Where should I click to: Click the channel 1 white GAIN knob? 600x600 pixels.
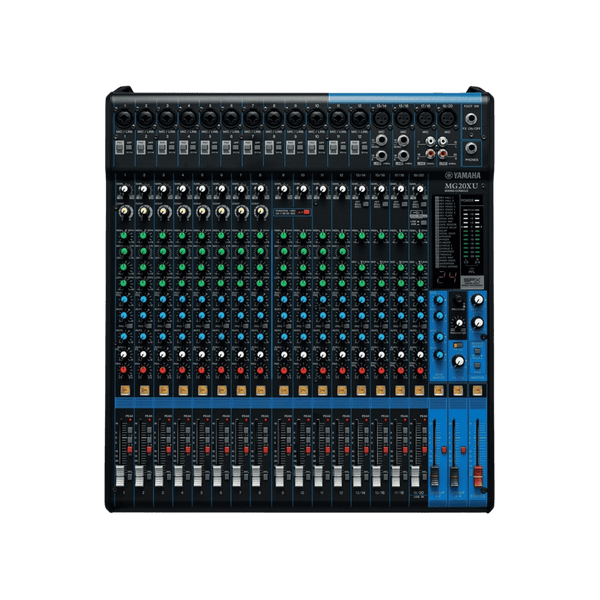pos(124,189)
